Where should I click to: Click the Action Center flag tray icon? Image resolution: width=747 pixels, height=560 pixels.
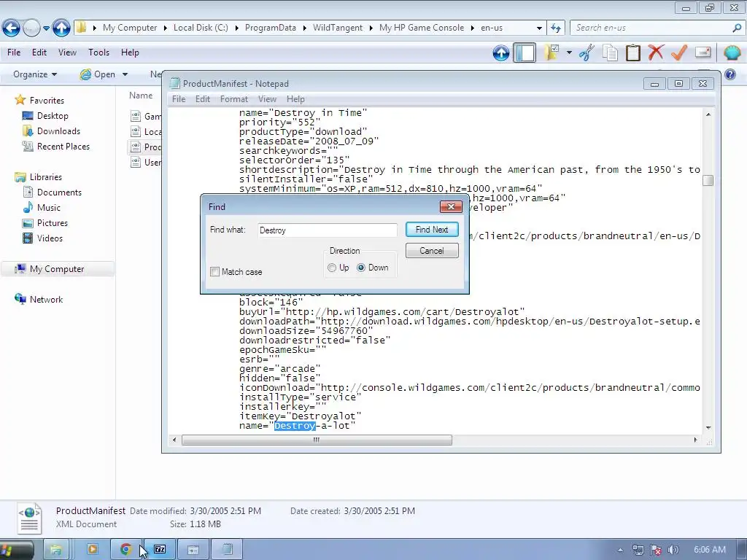[x=656, y=550]
